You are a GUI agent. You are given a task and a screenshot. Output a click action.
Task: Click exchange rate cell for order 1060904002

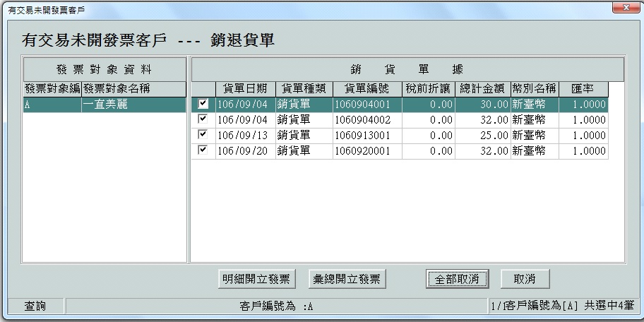pyautogui.click(x=583, y=120)
